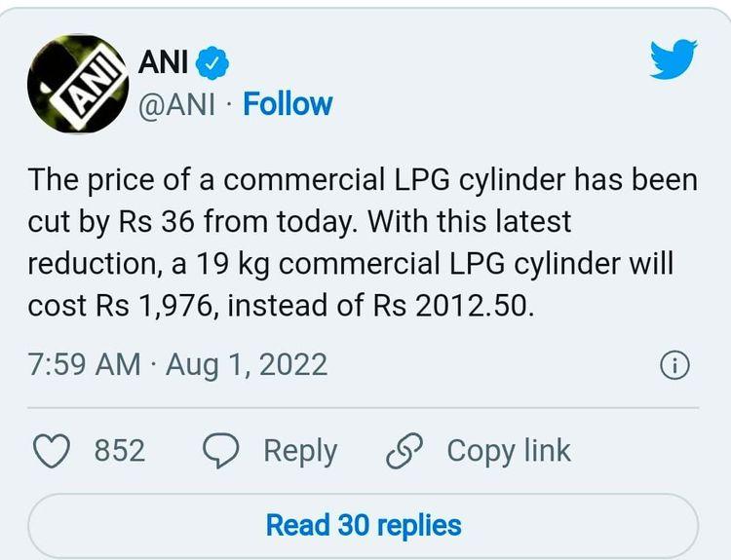Click the blue verified badge beside ANI
This screenshot has width=731, height=560.
point(212,63)
